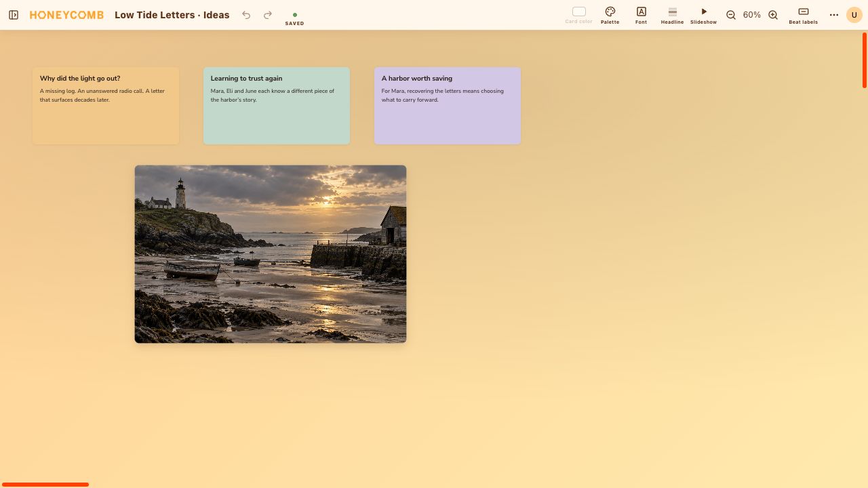Click the Honeycomb logo

[x=66, y=15]
